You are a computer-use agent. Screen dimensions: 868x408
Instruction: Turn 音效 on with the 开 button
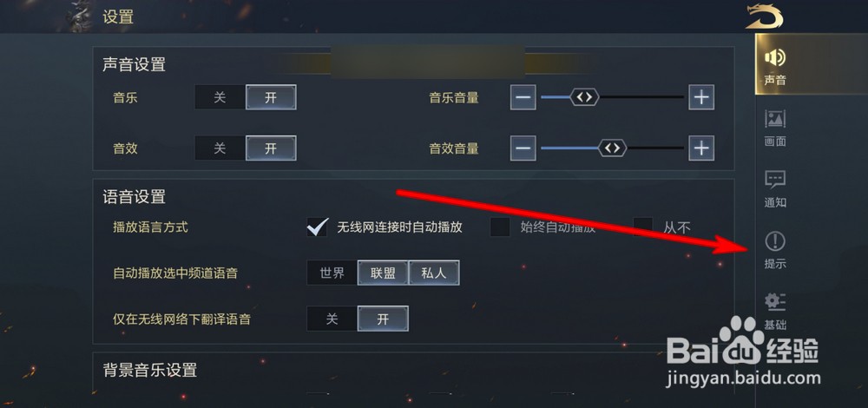[x=271, y=148]
